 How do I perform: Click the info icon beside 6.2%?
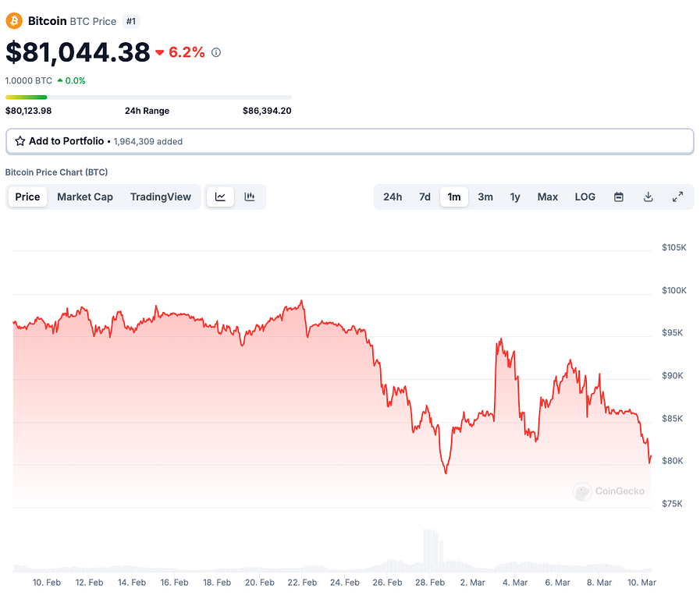(x=216, y=52)
